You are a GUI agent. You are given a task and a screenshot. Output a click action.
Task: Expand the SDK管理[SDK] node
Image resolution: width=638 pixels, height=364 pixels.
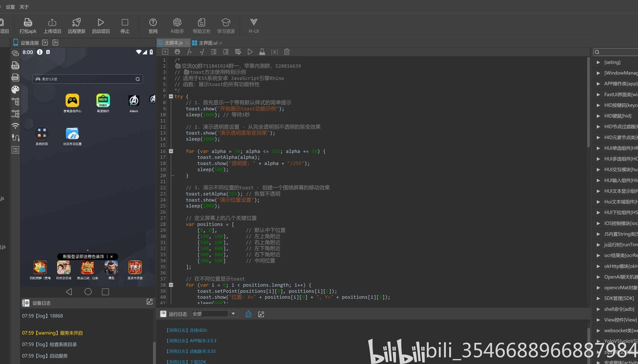pos(598,298)
